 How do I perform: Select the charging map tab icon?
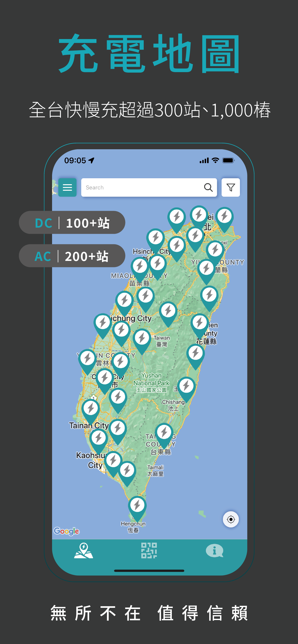tap(84, 551)
